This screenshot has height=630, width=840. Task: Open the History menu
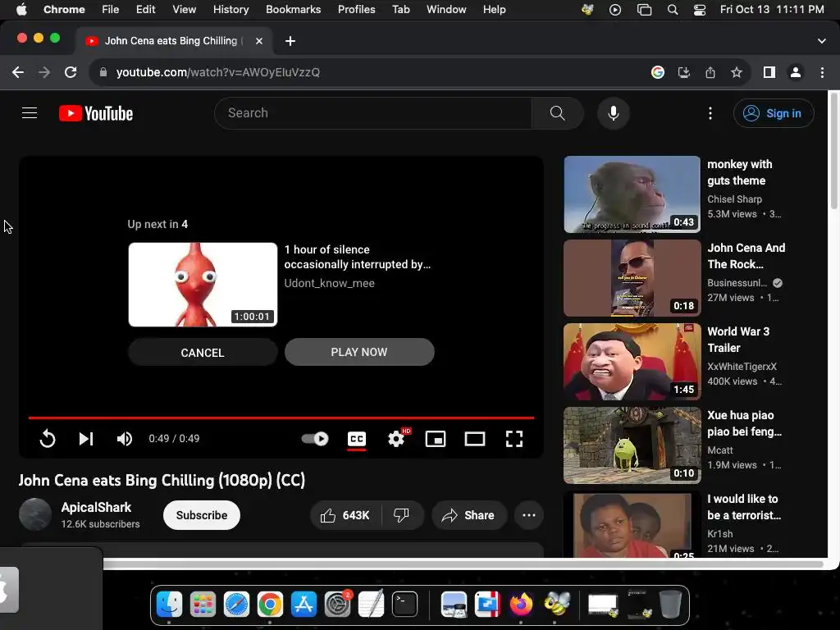pos(231,10)
